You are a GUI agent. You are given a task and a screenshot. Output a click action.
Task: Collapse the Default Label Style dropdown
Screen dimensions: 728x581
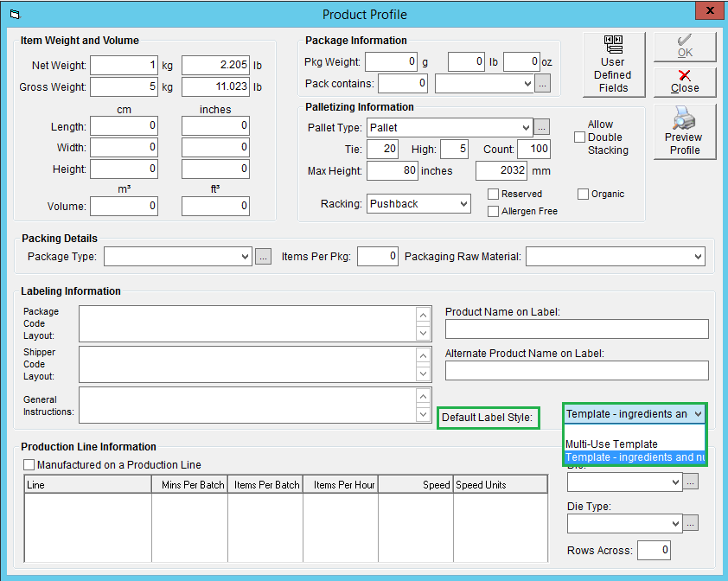[x=698, y=414]
